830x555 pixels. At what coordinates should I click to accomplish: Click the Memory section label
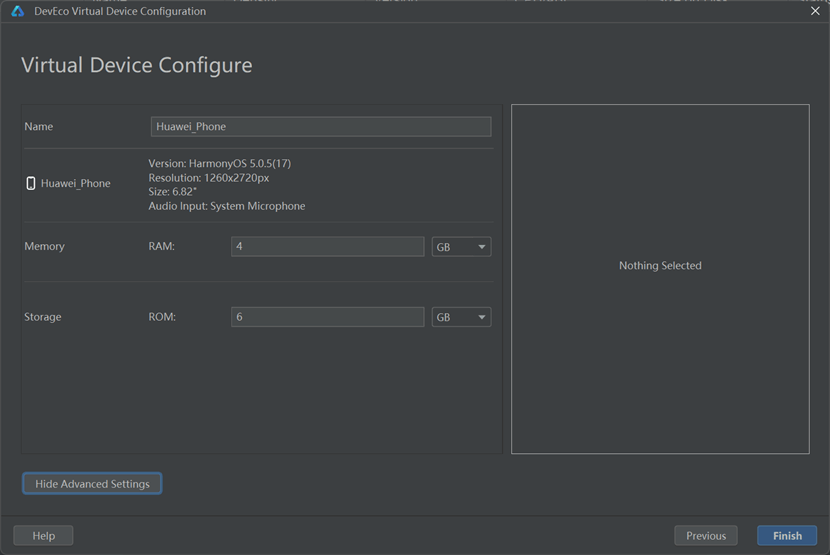44,246
